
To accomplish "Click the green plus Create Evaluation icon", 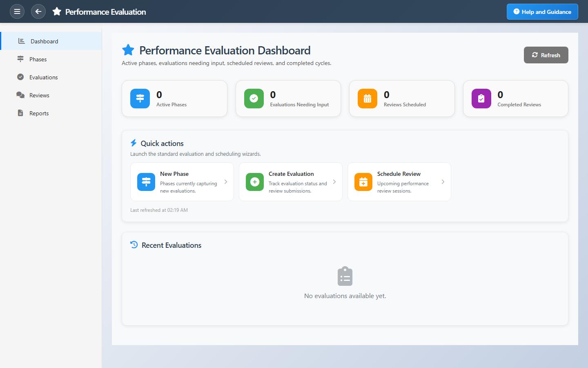I will point(255,182).
